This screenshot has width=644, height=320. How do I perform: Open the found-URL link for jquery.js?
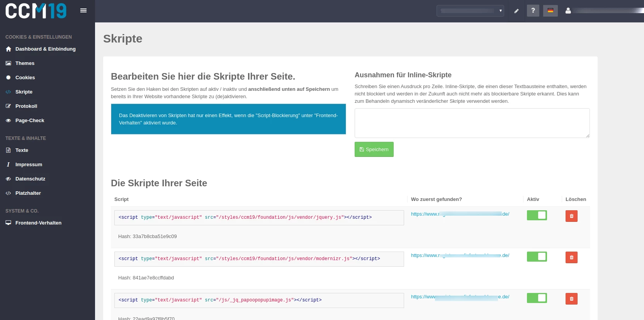pos(460,214)
